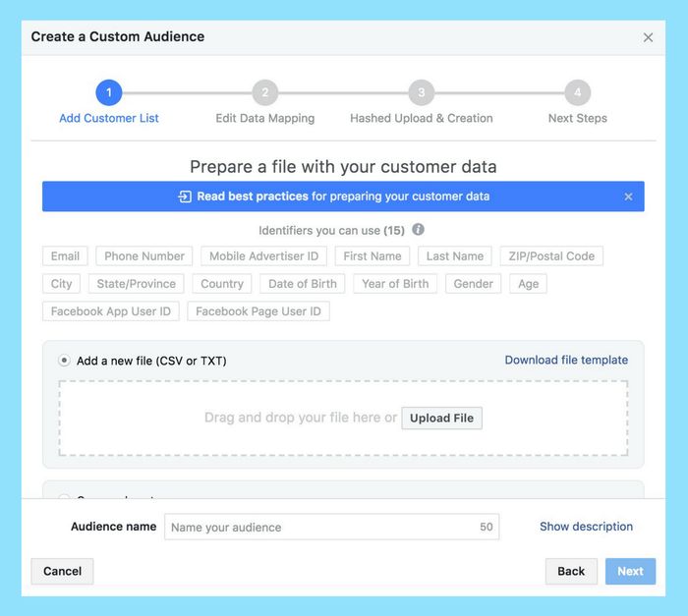The width and height of the screenshot is (688, 616).
Task: Select step 3 Hashed Upload & Creation
Action: (x=421, y=93)
